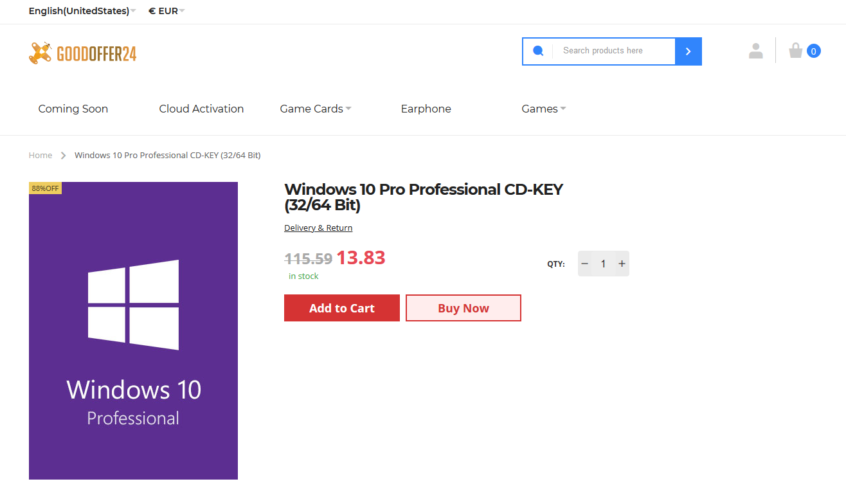Click the Add to Cart button
The width and height of the screenshot is (846, 504).
pyautogui.click(x=342, y=308)
